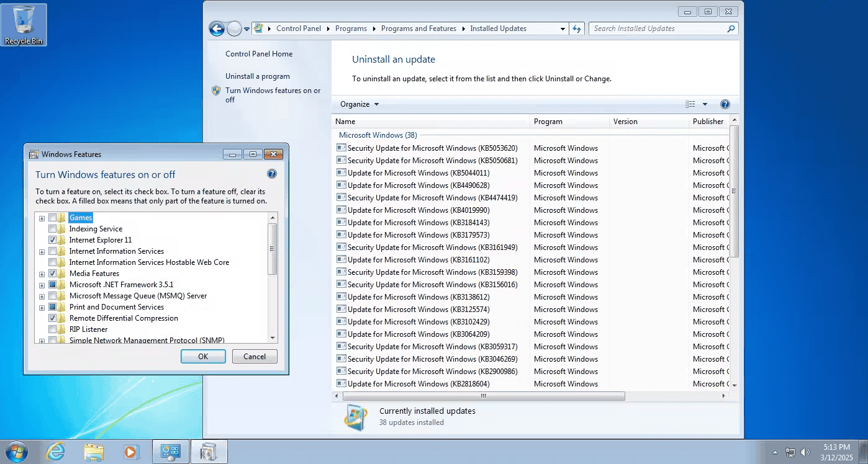Image resolution: width=868 pixels, height=464 pixels.
Task: Expand Media Features tree node
Action: [42, 274]
